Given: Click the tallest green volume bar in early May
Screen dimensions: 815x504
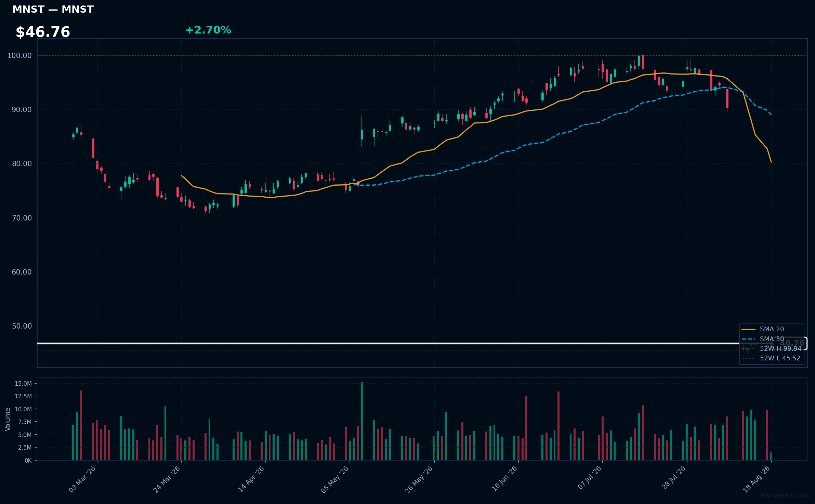Looking at the screenshot, I should click(362, 421).
